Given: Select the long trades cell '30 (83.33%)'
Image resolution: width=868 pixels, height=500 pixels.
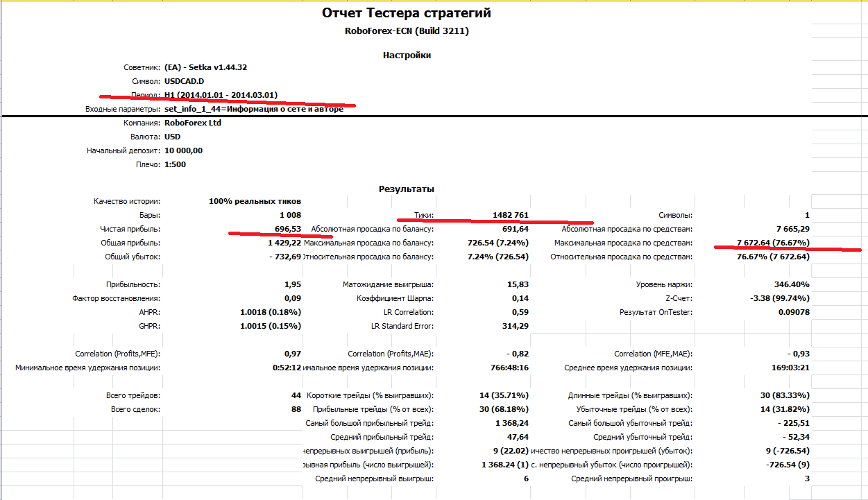Looking at the screenshot, I should [785, 395].
